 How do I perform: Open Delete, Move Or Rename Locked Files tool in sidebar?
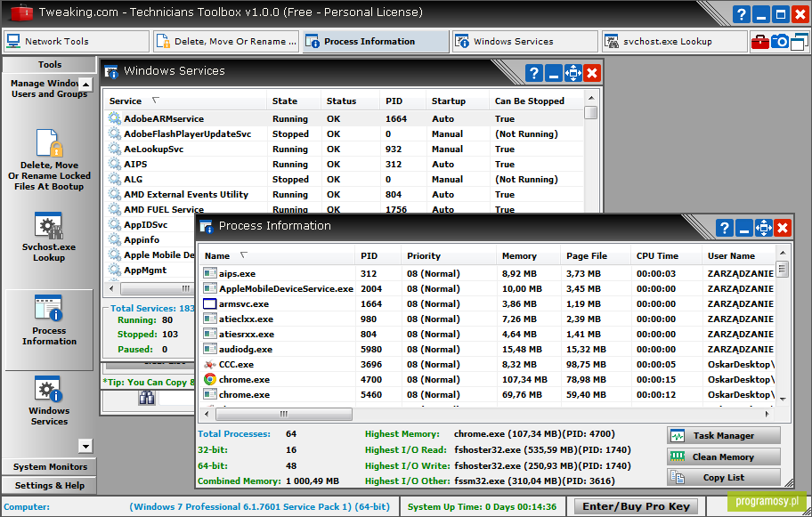click(x=49, y=160)
